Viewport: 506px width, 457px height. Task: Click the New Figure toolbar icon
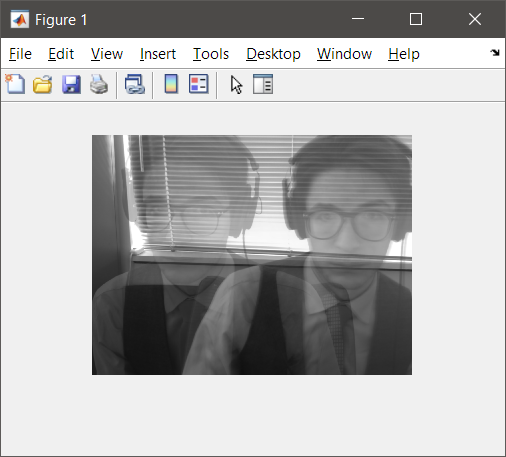15,84
